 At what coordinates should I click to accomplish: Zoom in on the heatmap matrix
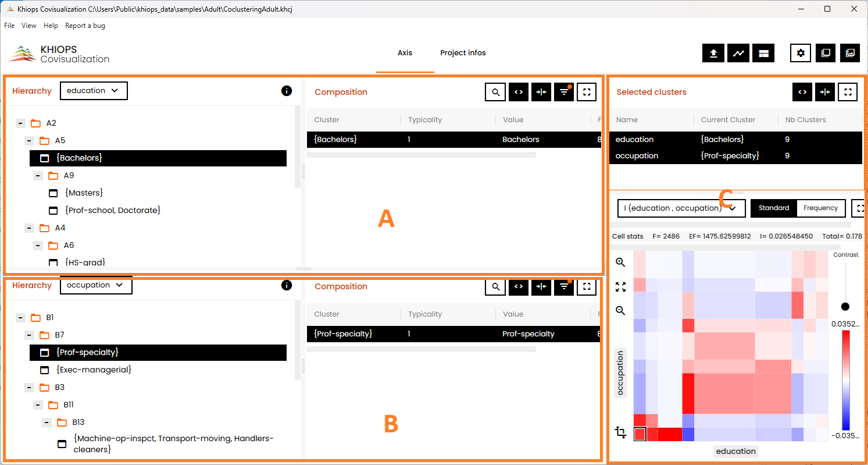pyautogui.click(x=620, y=262)
